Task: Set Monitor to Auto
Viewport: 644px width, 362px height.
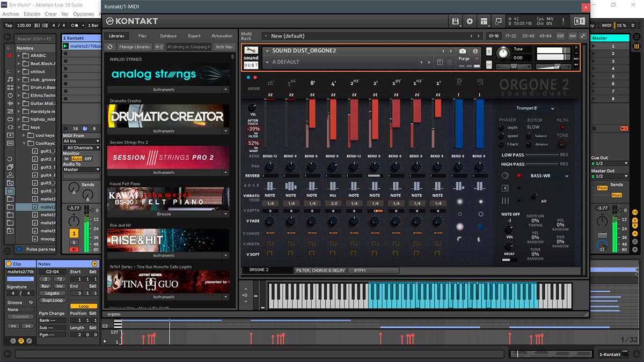Action: tap(77, 159)
